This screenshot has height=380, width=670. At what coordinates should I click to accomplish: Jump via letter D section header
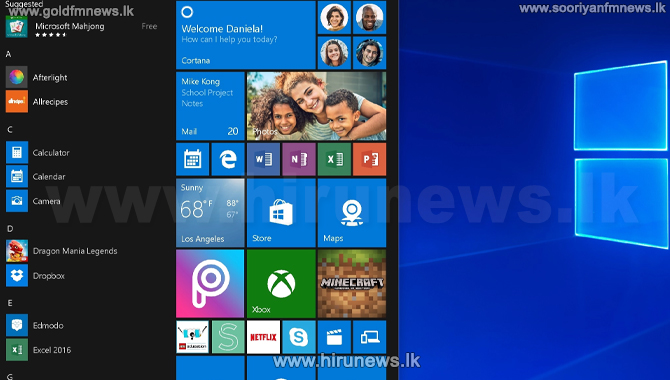(x=10, y=229)
